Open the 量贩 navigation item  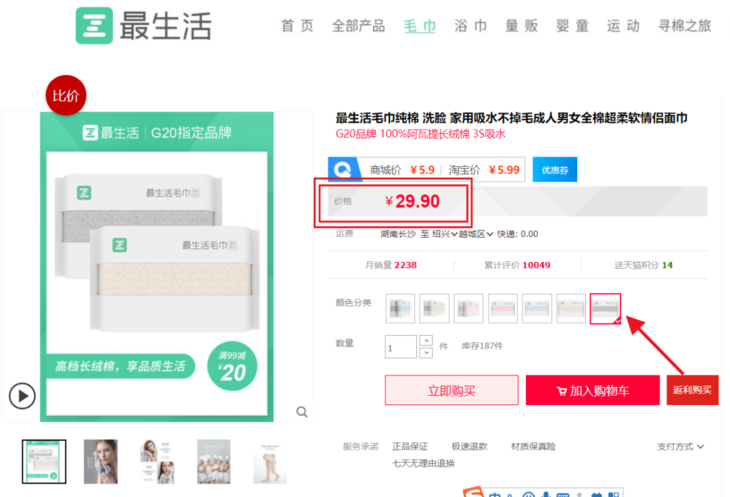click(521, 26)
